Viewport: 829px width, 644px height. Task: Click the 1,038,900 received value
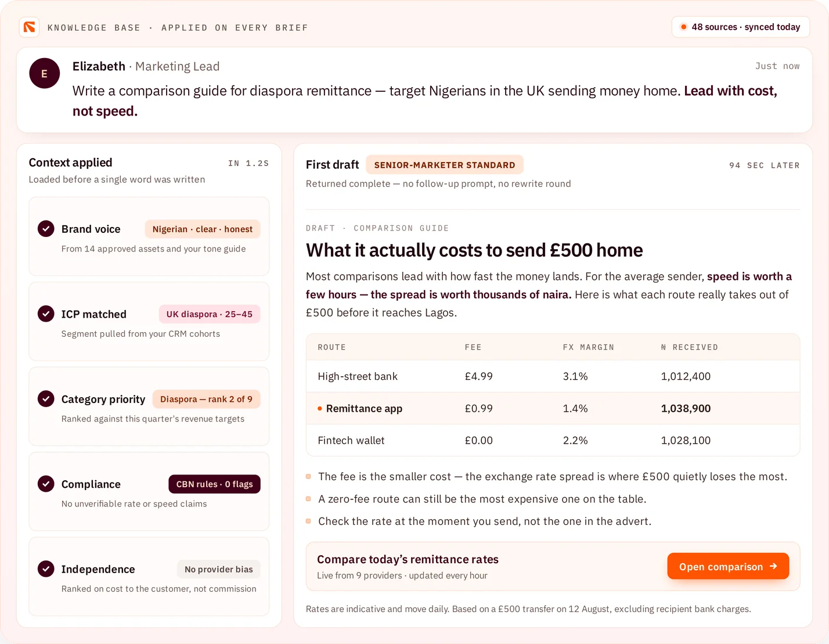pos(686,409)
